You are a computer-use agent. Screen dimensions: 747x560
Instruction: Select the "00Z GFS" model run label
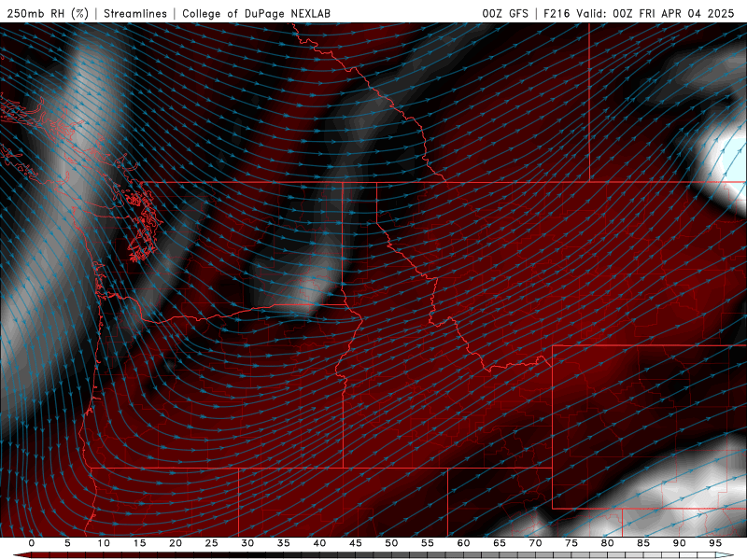tap(505, 13)
